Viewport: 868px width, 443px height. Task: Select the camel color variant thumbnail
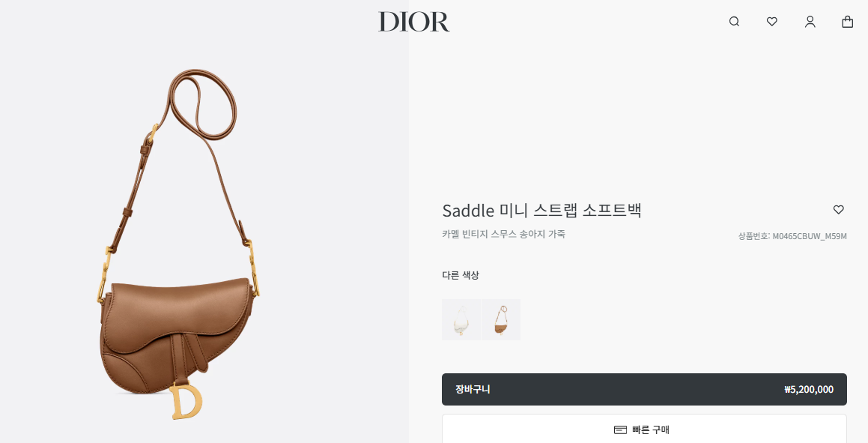501,319
